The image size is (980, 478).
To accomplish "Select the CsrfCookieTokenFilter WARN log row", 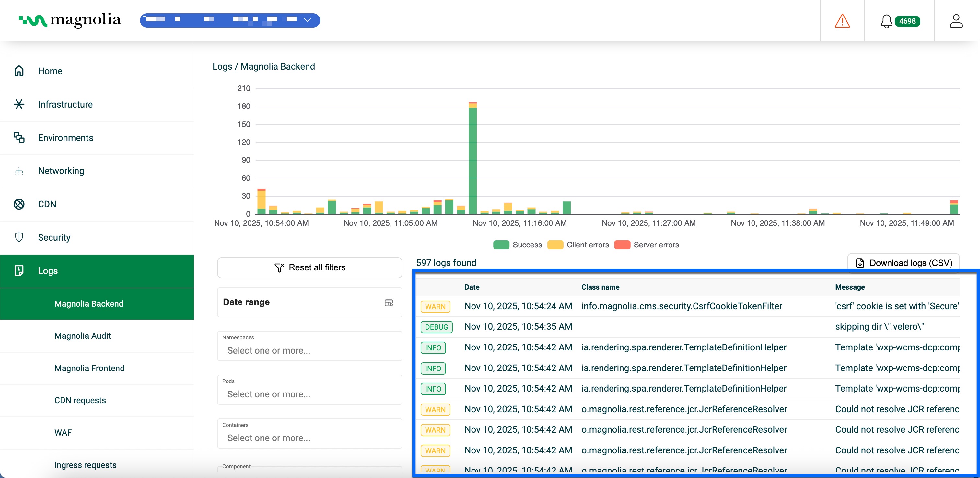I will click(647, 306).
